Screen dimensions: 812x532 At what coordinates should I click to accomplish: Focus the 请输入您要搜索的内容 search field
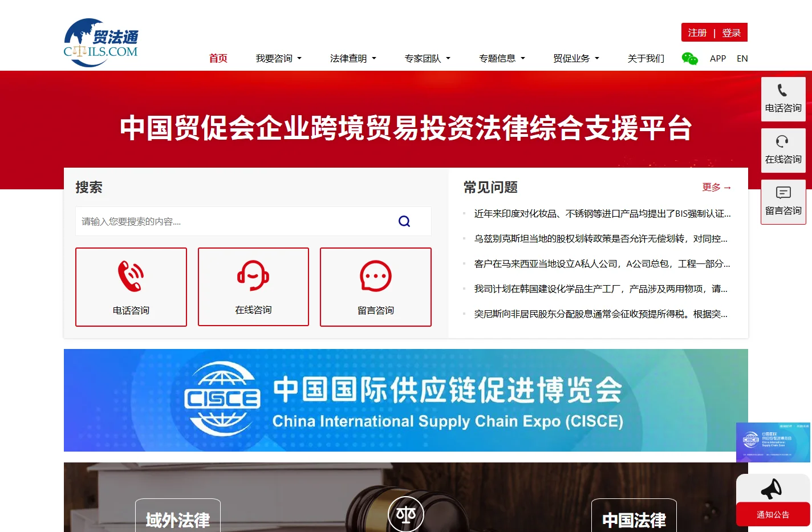point(253,221)
